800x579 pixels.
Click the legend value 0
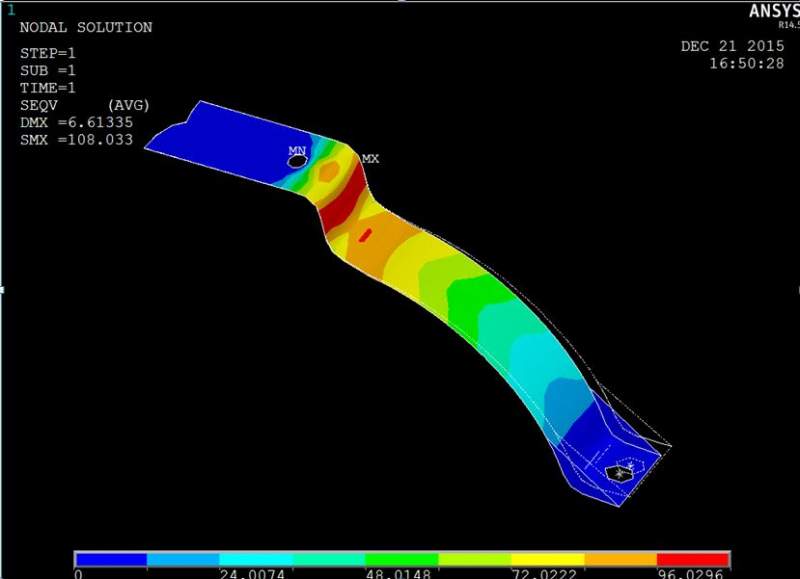click(78, 574)
